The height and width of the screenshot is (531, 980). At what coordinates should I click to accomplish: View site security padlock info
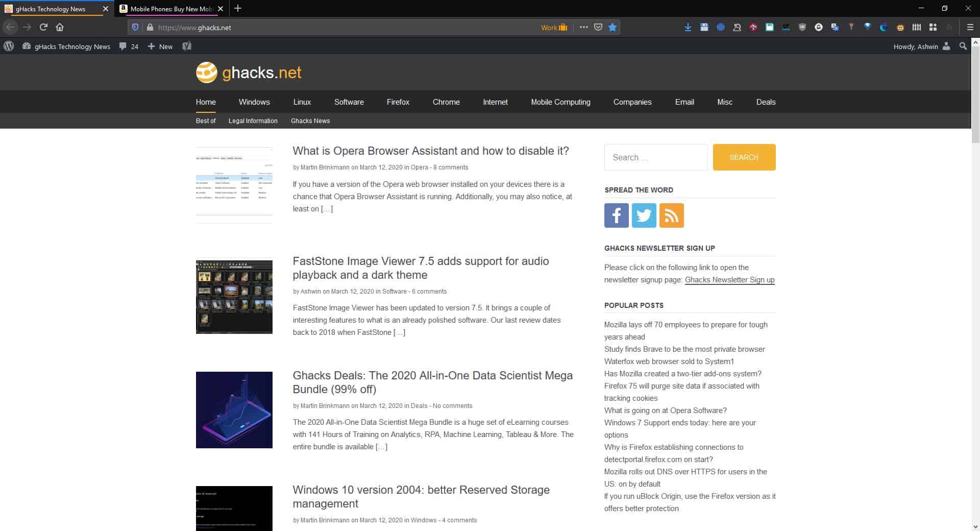[150, 28]
